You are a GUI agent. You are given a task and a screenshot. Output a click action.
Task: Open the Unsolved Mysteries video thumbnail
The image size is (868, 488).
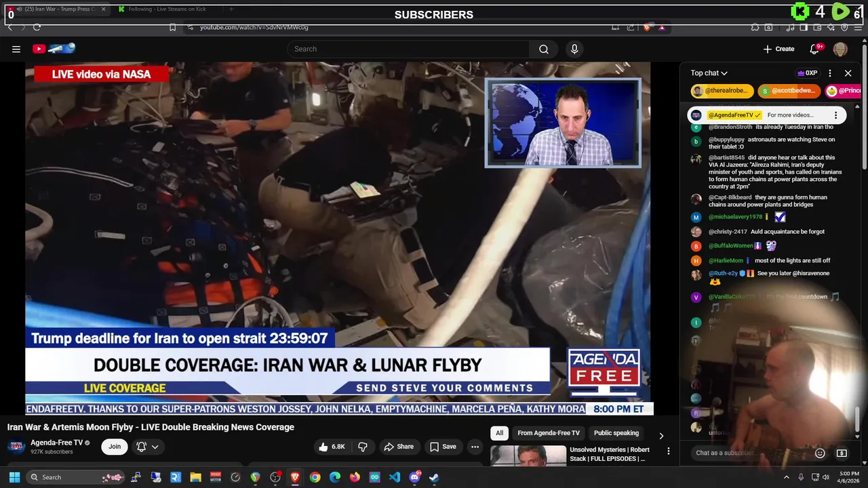[528, 455]
